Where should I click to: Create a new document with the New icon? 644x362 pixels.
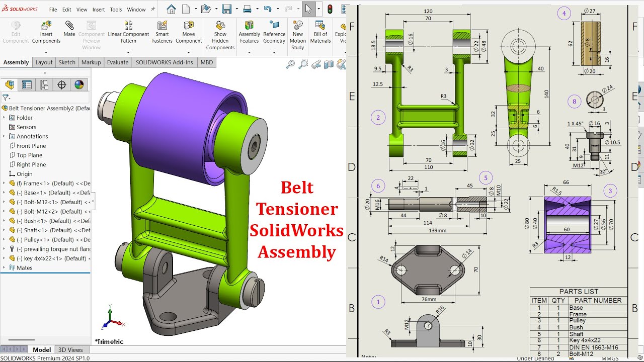tap(186, 9)
